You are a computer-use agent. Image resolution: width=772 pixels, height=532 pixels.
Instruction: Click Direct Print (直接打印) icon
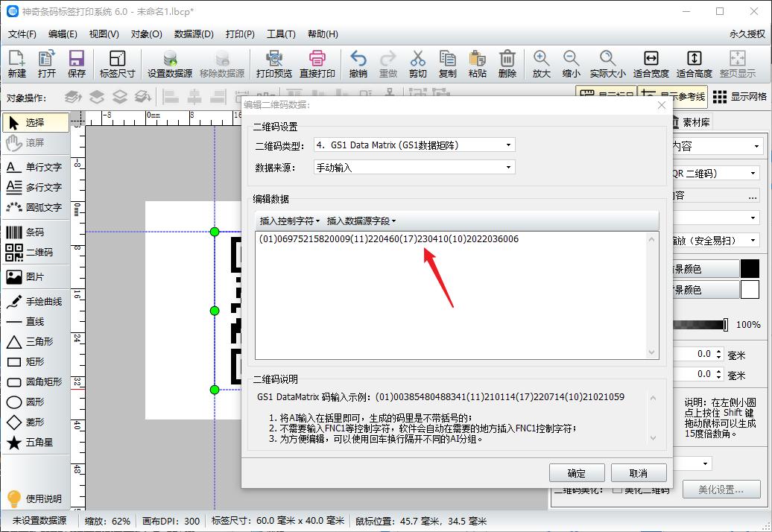tap(317, 64)
